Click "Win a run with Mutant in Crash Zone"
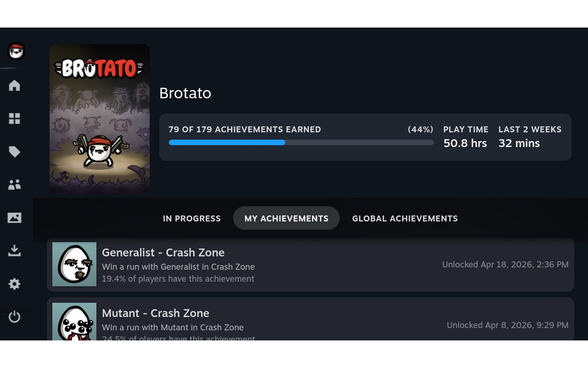This screenshot has width=588, height=368. pyautogui.click(x=173, y=328)
